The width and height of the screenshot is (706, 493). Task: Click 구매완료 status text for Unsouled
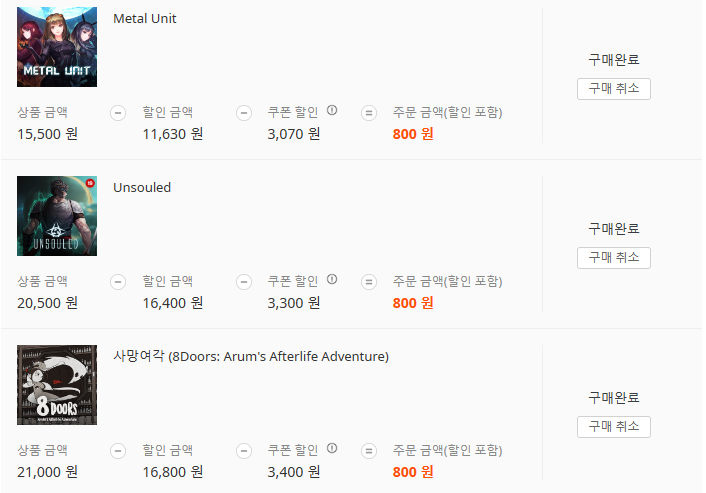click(x=613, y=229)
